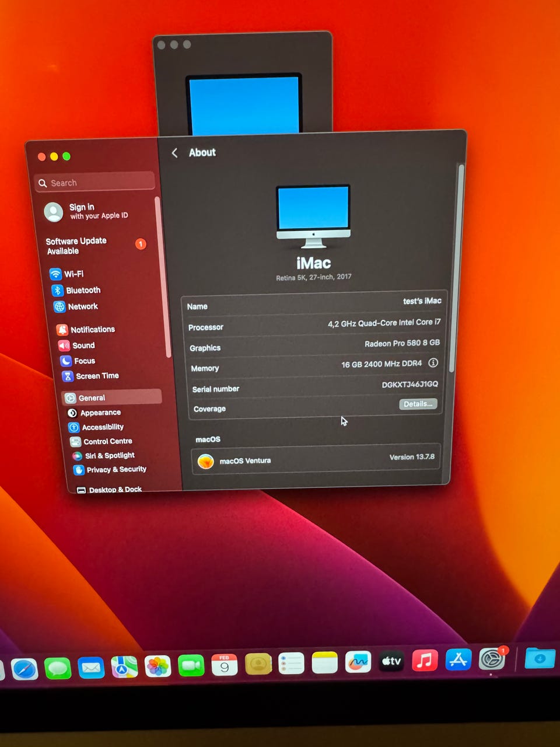Open Software Update Available notice
560x747 pixels.
point(96,246)
